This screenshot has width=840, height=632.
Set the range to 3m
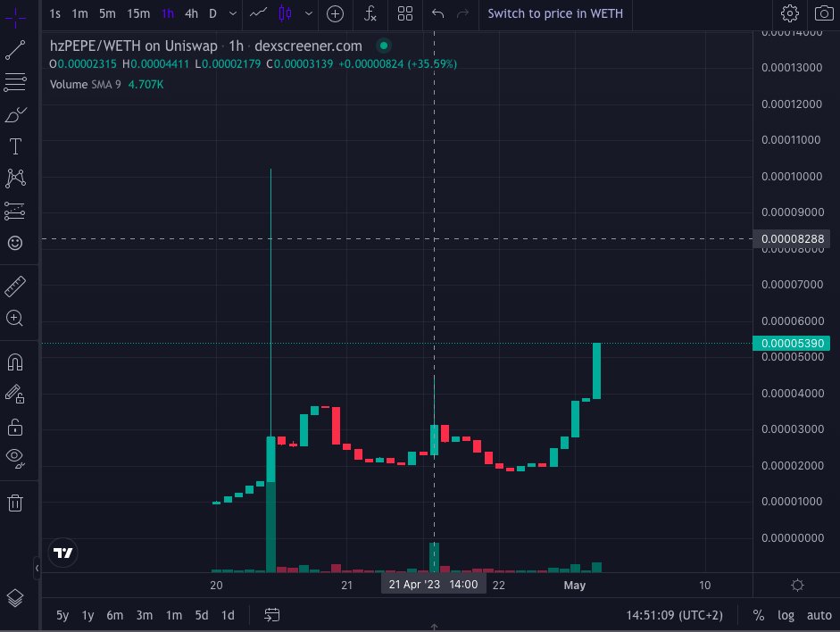(x=144, y=615)
